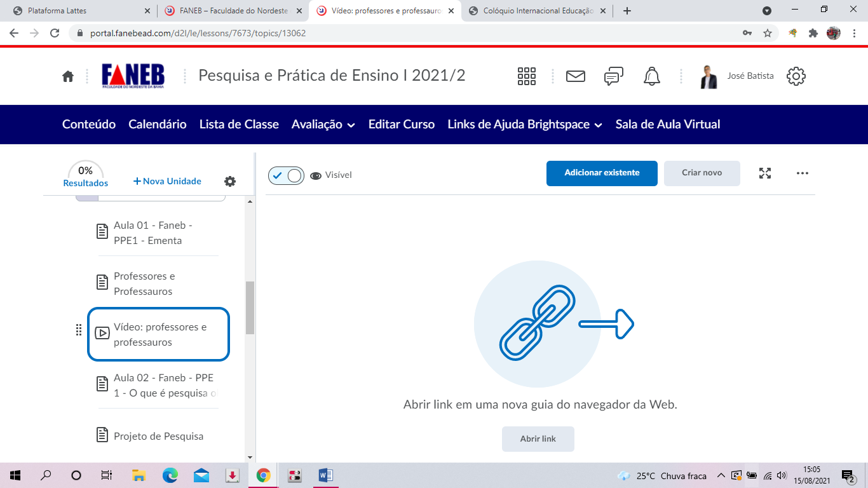Click the home icon beside FANEB logo

point(68,76)
